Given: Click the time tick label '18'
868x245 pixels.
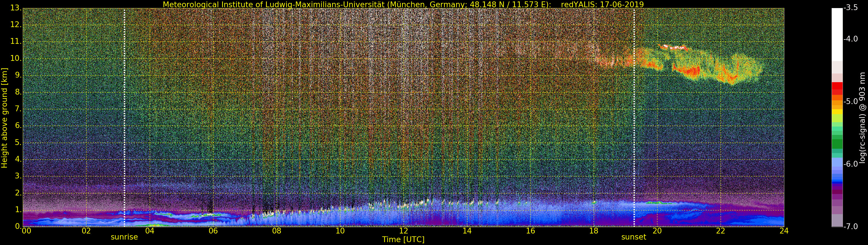Looking at the screenshot, I should point(594,231).
